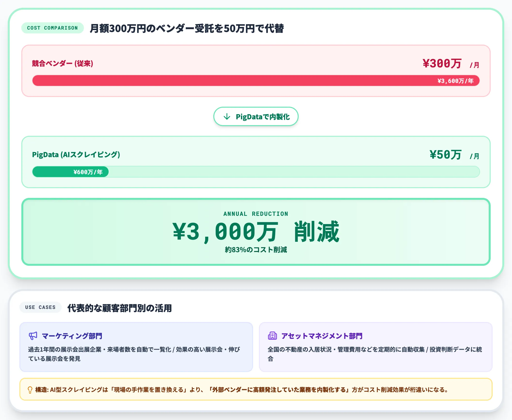This screenshot has height=420, width=512.
Task: Click the ANNUAL REDUCTION caption
Action: [x=256, y=214]
